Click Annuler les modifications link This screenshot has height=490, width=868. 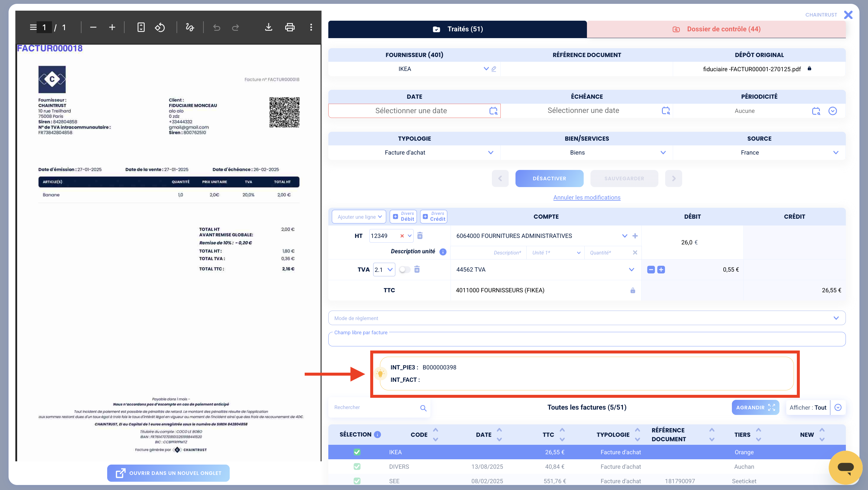click(587, 198)
